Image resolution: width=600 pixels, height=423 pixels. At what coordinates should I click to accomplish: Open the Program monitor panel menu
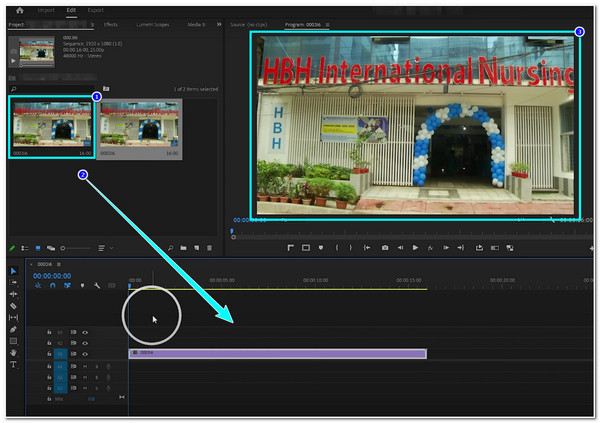coord(328,25)
